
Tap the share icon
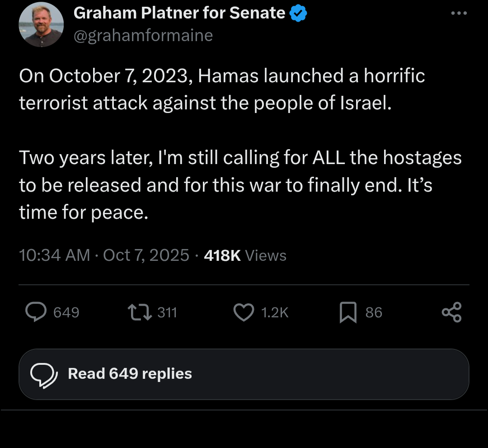(452, 312)
